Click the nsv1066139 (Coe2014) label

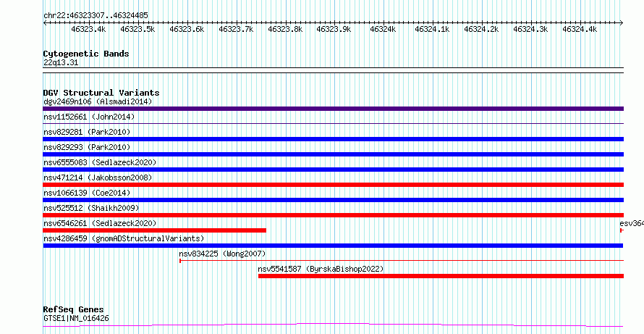(87, 193)
